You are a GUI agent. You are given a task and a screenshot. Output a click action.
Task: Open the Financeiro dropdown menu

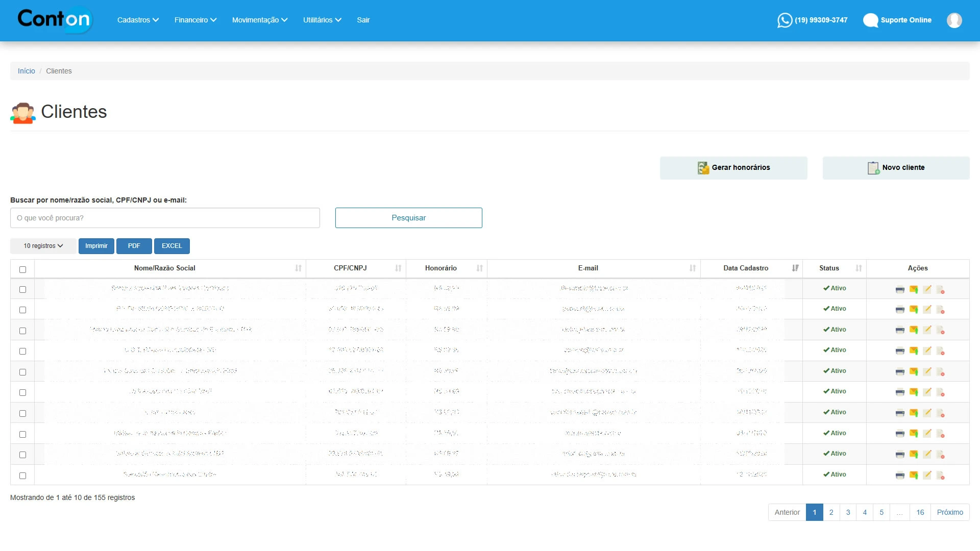point(195,20)
